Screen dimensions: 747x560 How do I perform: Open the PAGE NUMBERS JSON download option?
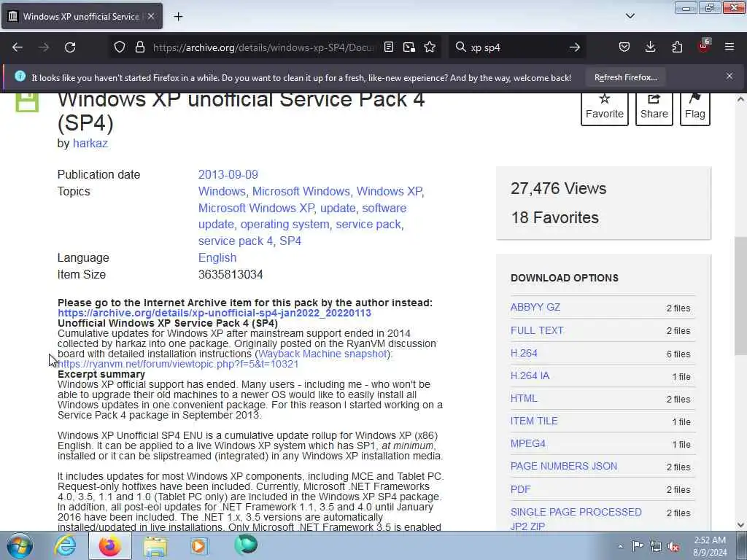(564, 466)
